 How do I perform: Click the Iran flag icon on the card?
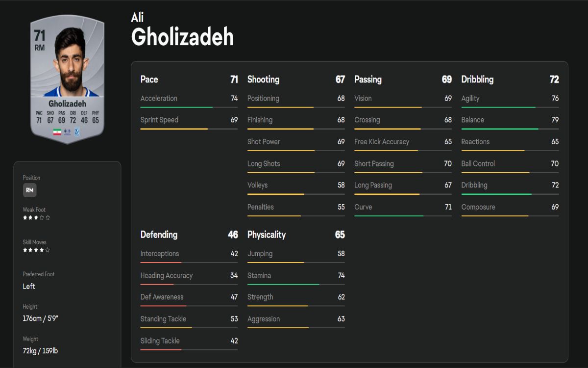57,132
